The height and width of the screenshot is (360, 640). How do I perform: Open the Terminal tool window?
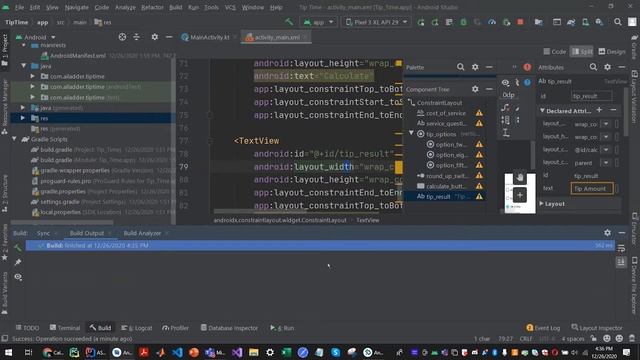pos(65,328)
